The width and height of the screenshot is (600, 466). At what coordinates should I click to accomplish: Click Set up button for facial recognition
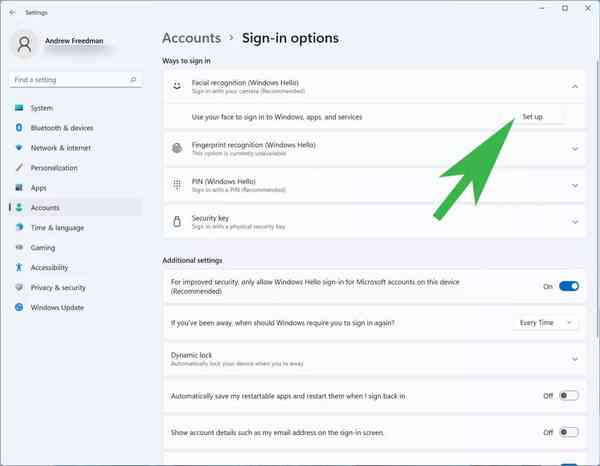tap(533, 117)
